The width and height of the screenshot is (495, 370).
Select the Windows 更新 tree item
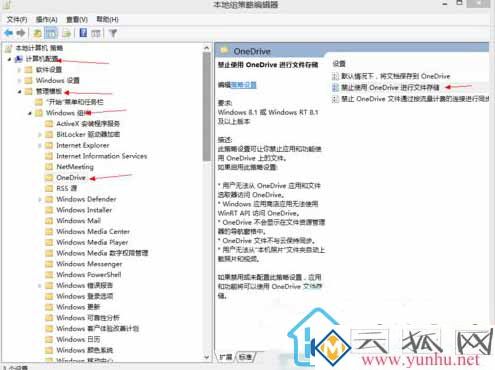[78, 307]
